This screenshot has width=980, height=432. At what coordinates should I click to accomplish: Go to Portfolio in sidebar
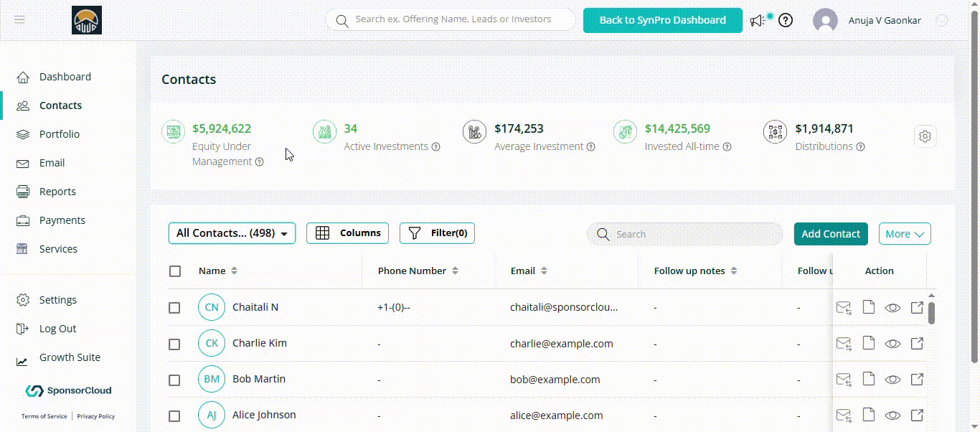[x=59, y=134]
